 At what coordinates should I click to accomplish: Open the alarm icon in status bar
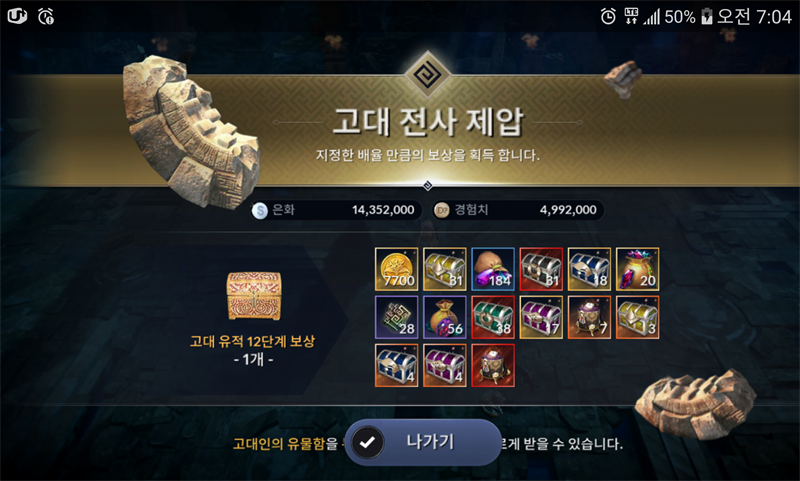click(608, 16)
